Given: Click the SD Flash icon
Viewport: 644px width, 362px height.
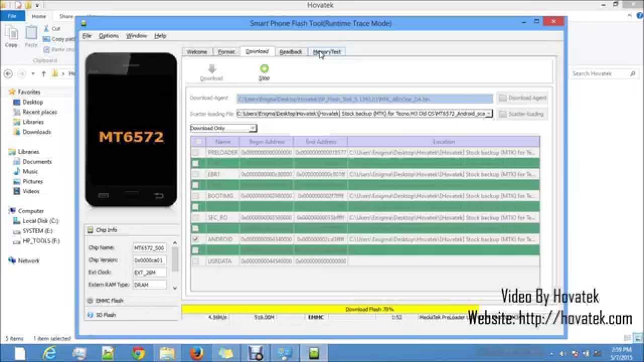Looking at the screenshot, I should [x=90, y=315].
